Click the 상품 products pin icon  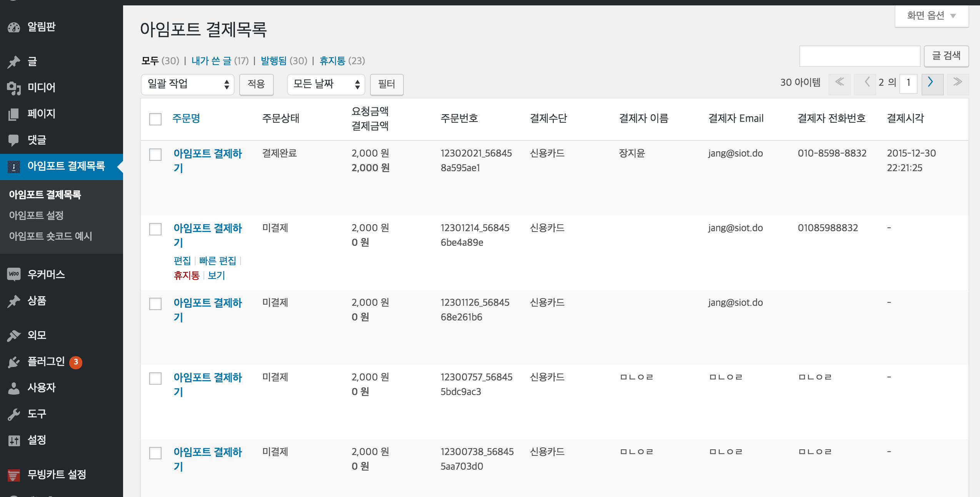point(14,301)
